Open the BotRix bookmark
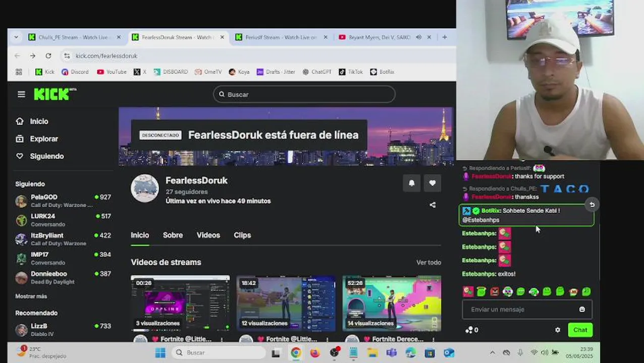This screenshot has width=644, height=363. pos(382,72)
